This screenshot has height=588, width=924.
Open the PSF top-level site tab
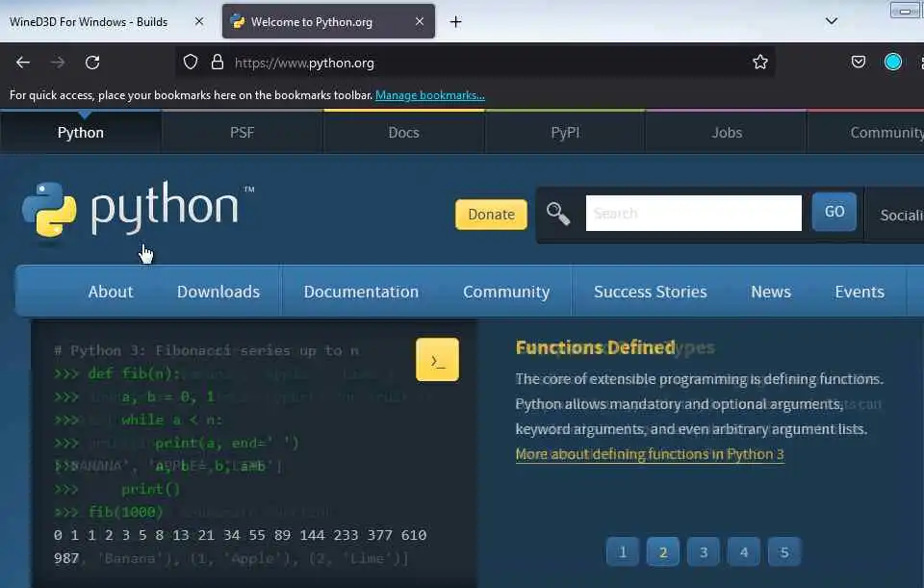(243, 133)
